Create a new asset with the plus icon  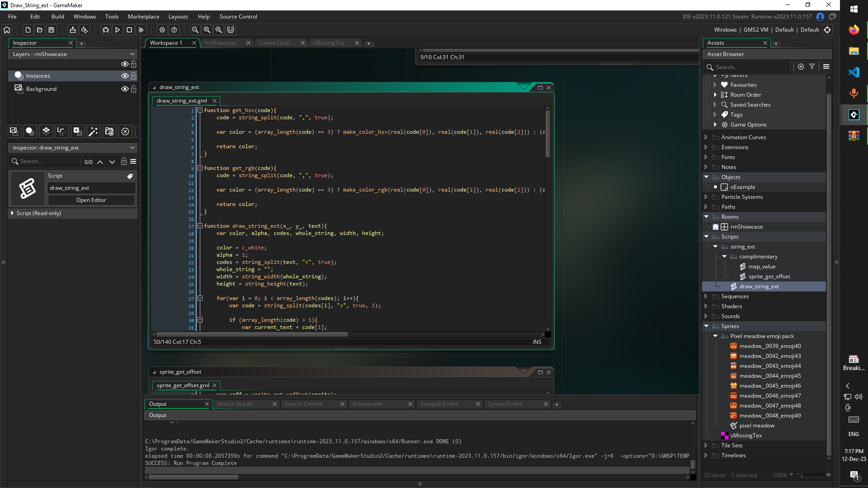tap(801, 66)
